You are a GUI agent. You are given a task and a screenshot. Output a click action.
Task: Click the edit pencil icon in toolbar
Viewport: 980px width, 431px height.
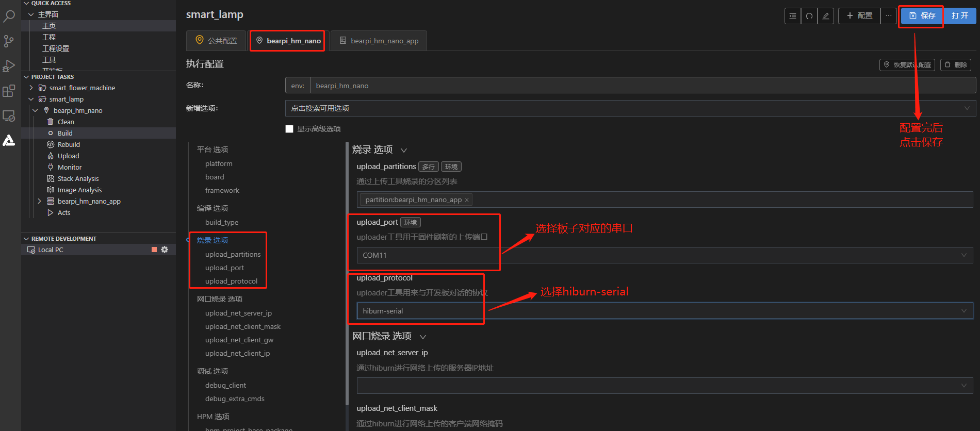click(826, 16)
